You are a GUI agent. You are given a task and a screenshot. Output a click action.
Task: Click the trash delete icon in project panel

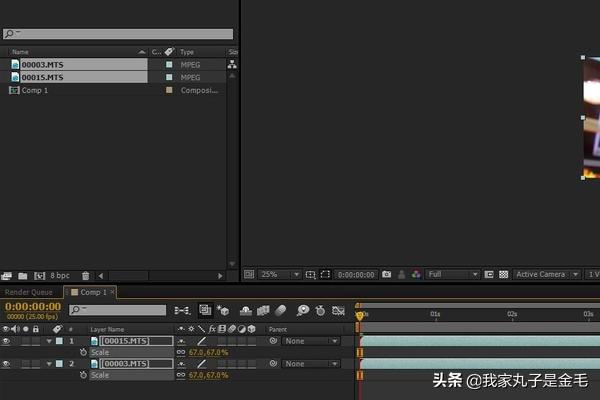pos(85,276)
